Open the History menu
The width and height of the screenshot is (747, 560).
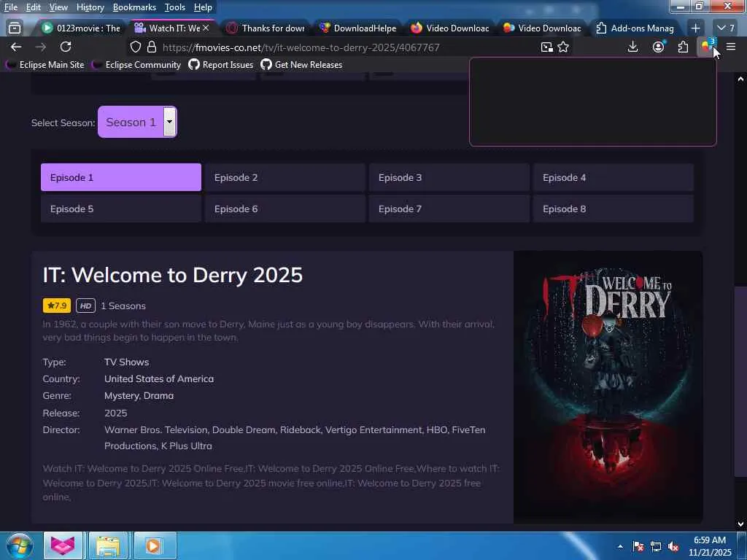click(90, 7)
